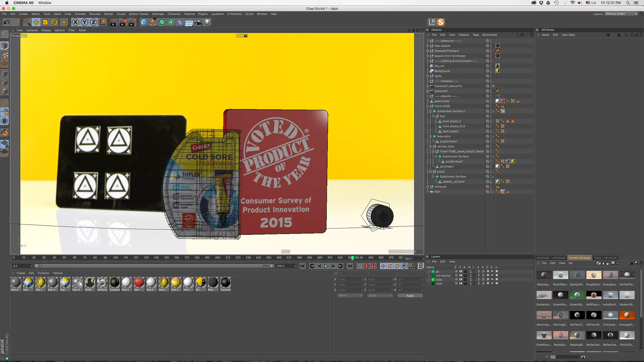Viewport: 644px width, 362px height.
Task: Switch to Model mode
Action: pyautogui.click(x=5, y=46)
